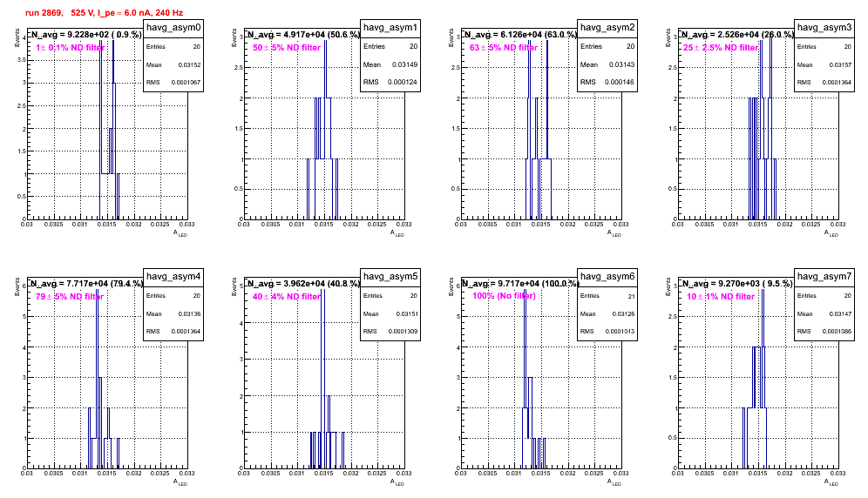Select the havg_asym4 histogram title

pos(173,277)
